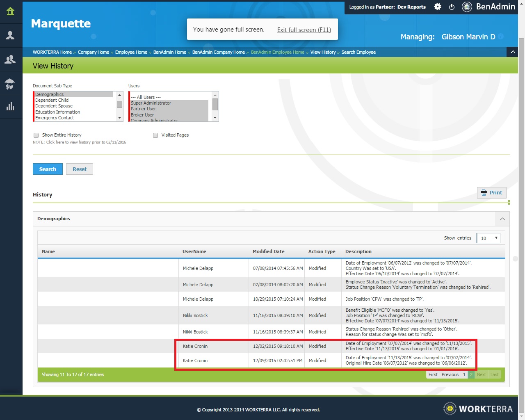This screenshot has width=525, height=420.
Task: Click the Search button
Action: tap(48, 169)
